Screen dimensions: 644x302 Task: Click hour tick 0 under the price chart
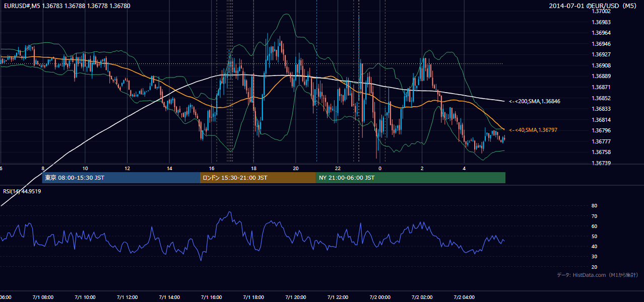pos(380,168)
